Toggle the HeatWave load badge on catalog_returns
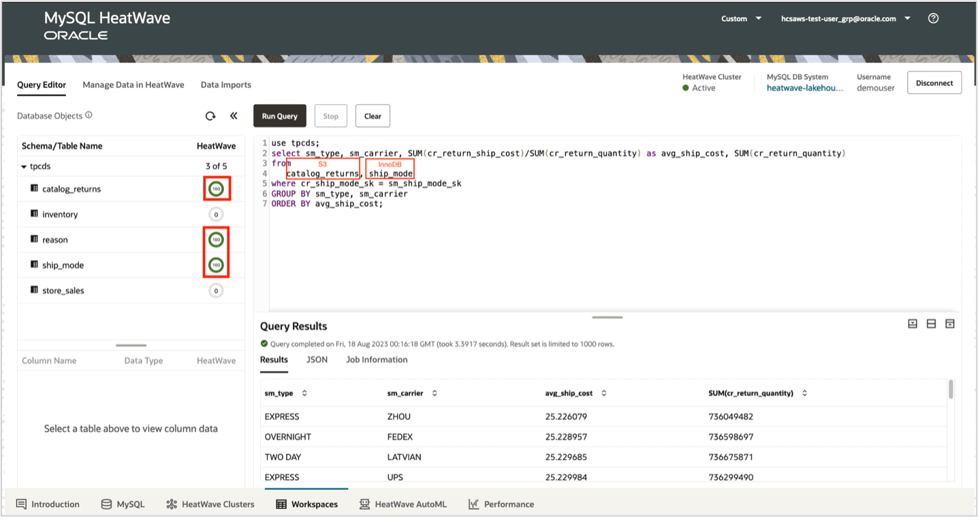980x520 pixels. click(217, 188)
